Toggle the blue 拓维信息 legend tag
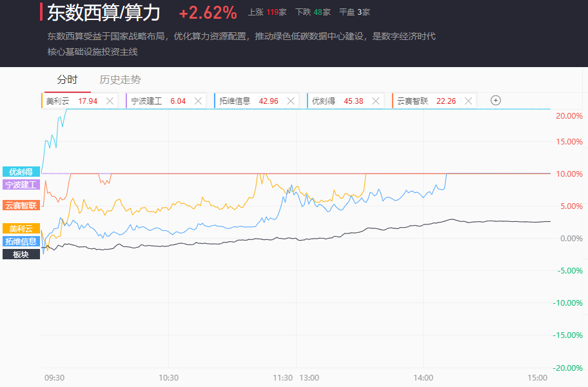The image size is (588, 387). [21, 241]
